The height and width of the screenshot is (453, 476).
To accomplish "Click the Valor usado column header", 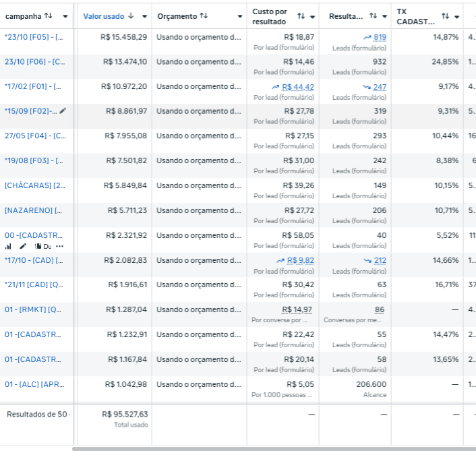I will [104, 16].
